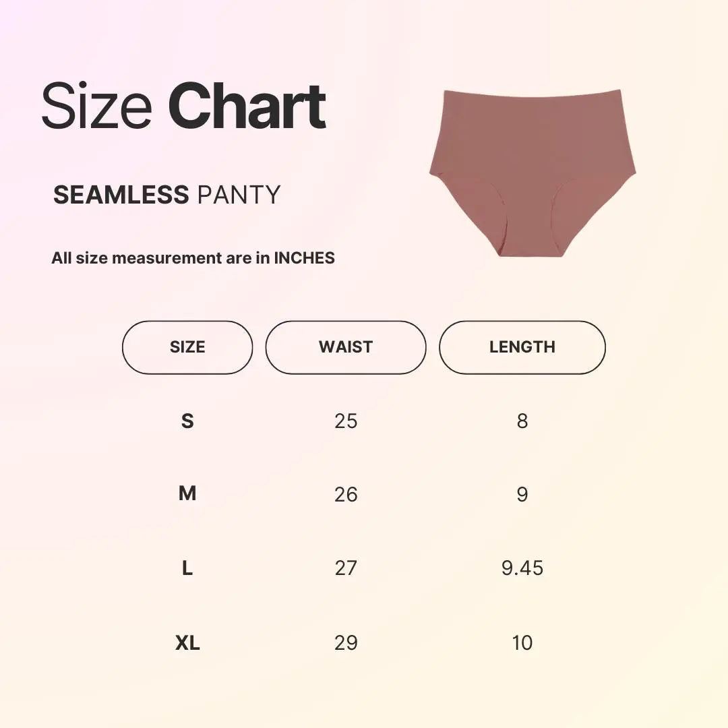The width and height of the screenshot is (728, 728).
Task: Click length value 8
Action: point(522,421)
